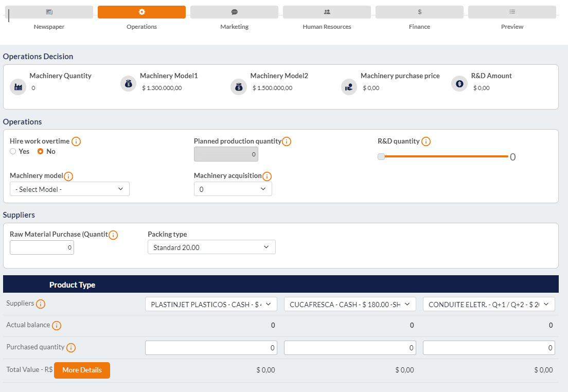Click info icon next to Raw Material Purchase
The height and width of the screenshot is (392, 568).
(113, 235)
